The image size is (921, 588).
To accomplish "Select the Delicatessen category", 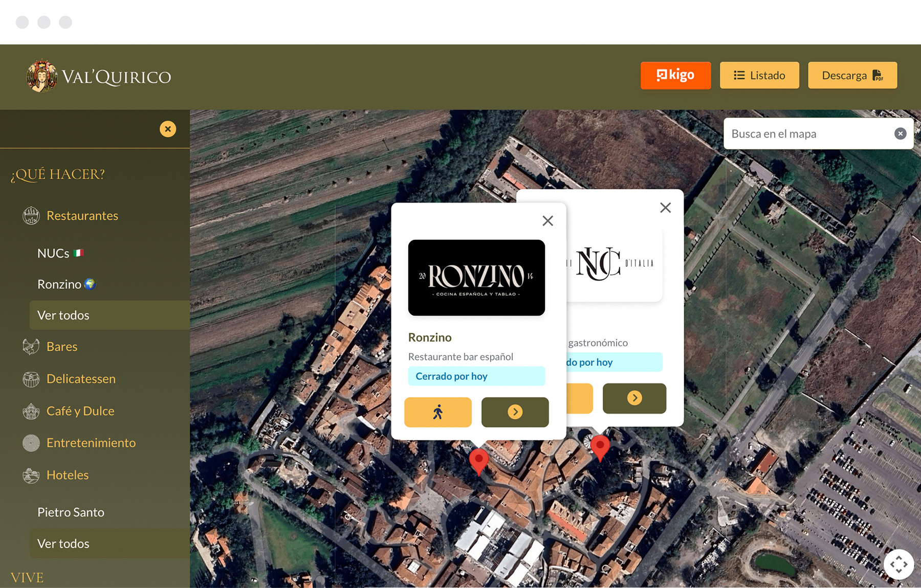I will click(81, 379).
